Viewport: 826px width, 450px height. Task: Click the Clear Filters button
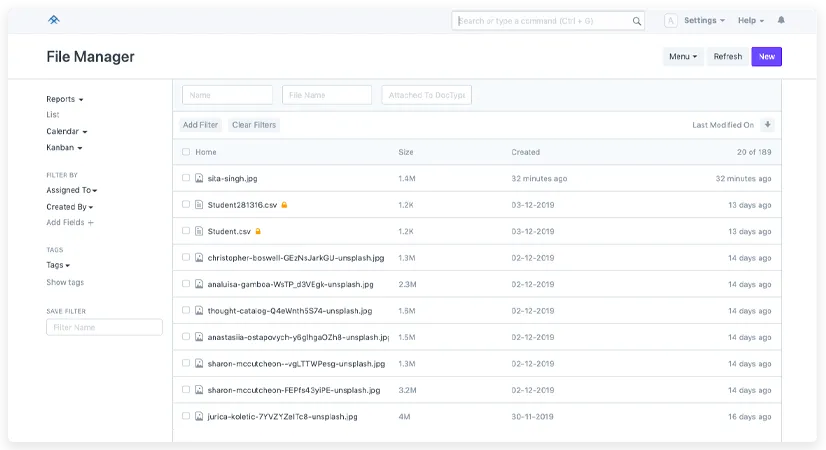(x=254, y=125)
